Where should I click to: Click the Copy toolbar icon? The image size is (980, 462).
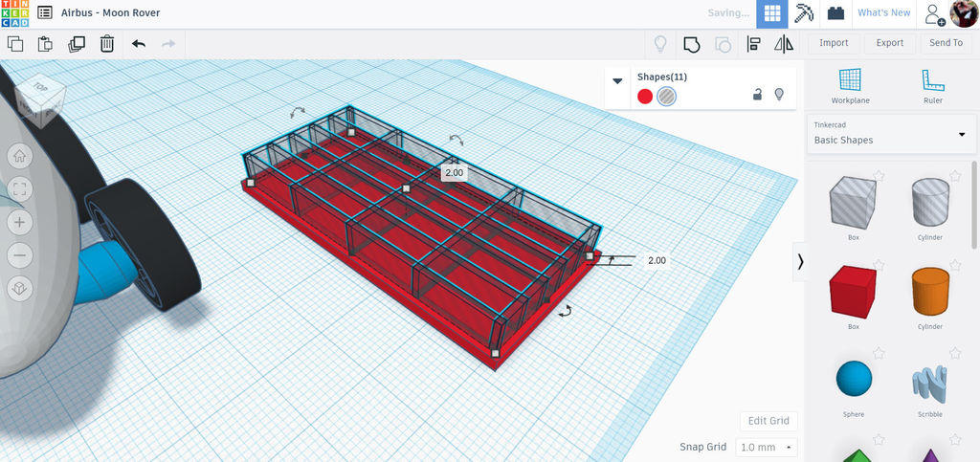pyautogui.click(x=15, y=44)
